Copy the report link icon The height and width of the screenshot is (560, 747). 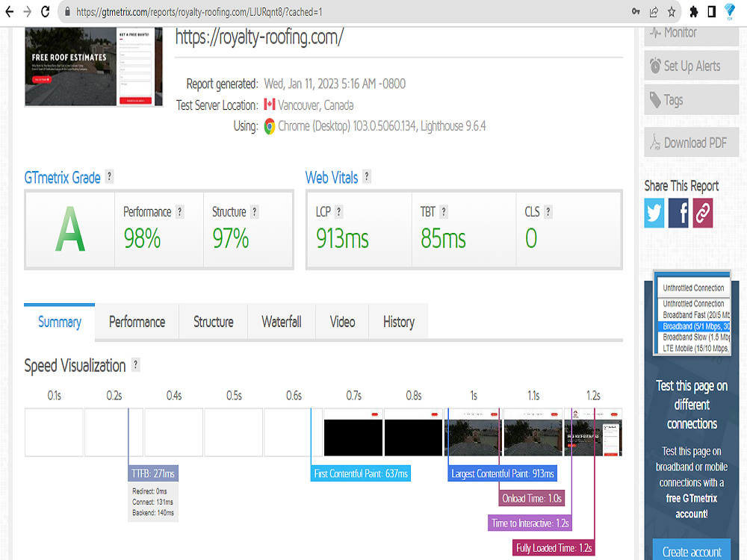703,213
